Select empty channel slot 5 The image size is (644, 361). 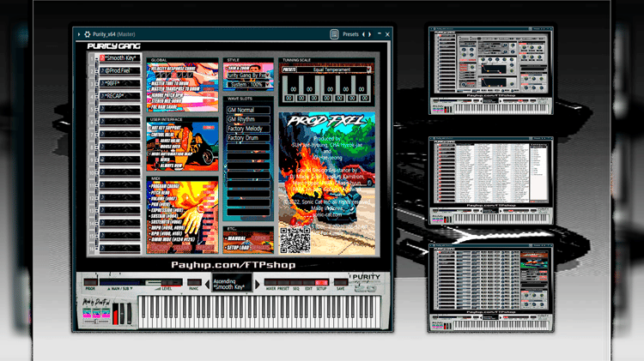119,109
